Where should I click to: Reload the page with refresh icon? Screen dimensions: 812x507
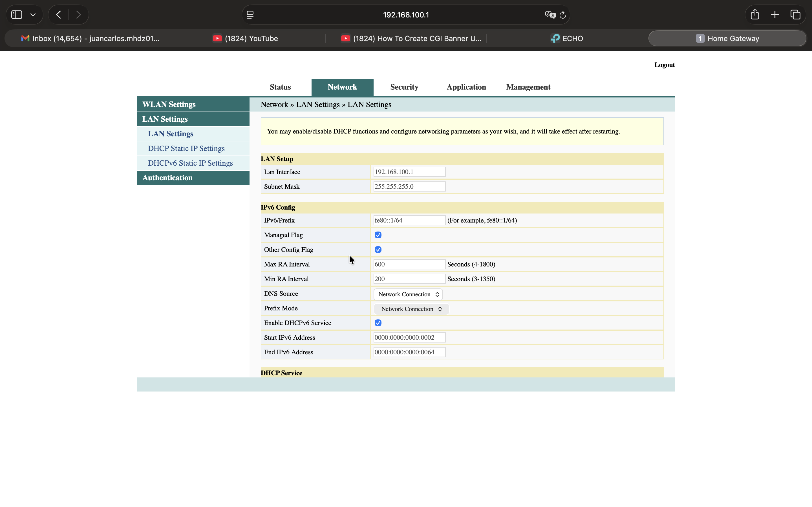(563, 15)
